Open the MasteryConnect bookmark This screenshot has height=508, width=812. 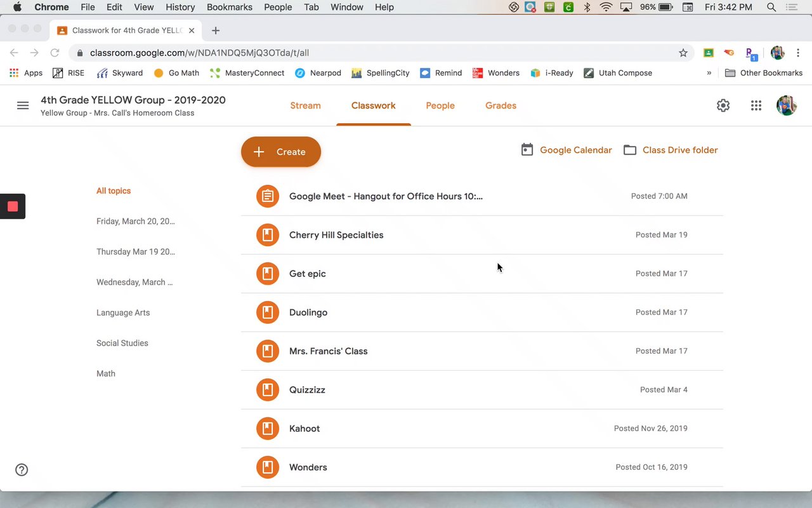247,73
